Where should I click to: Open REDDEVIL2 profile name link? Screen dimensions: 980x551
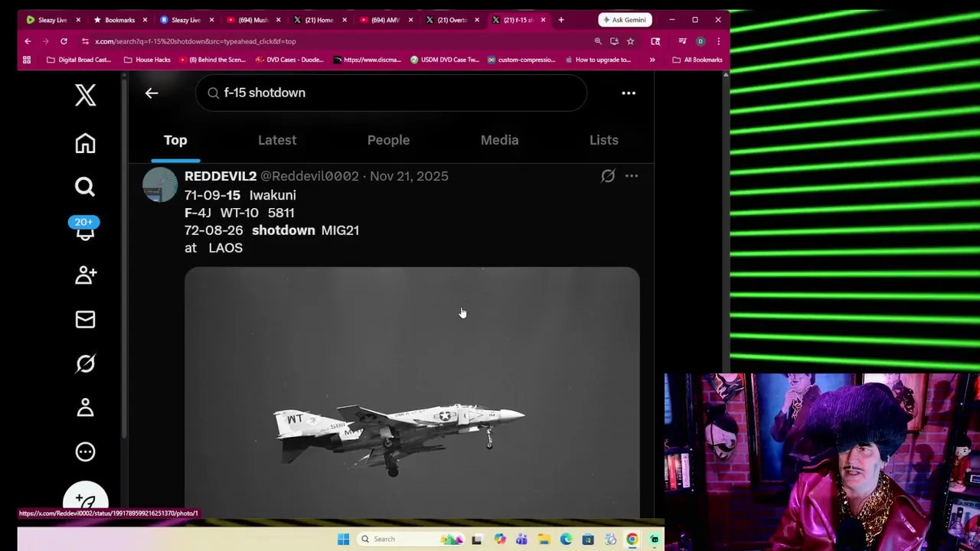(x=220, y=176)
